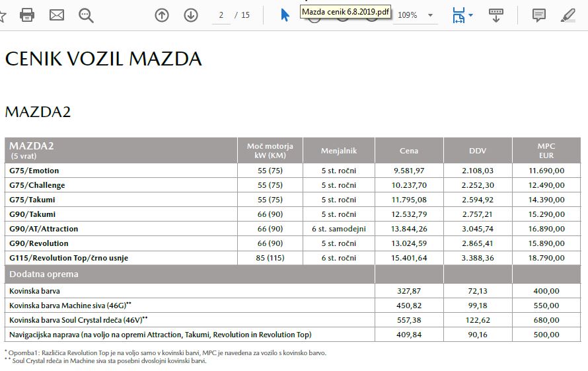Add a comment with speech bubble icon
Viewport: 588px width, 371px height.
click(539, 15)
